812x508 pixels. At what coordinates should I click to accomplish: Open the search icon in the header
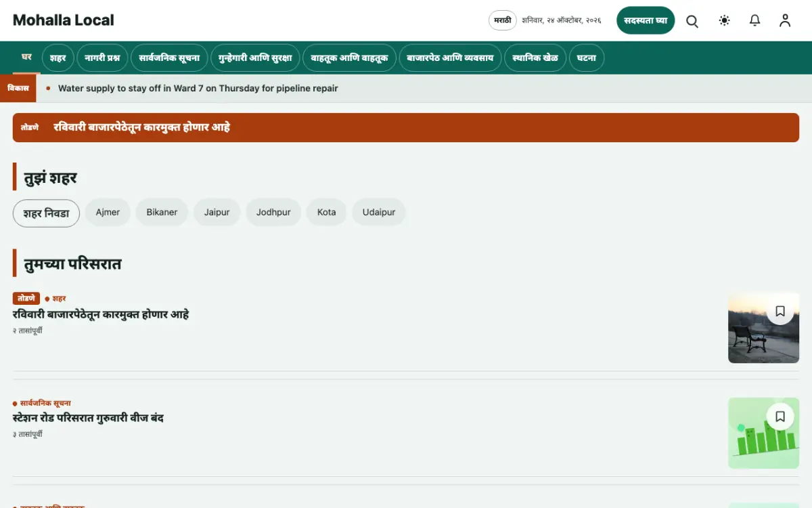(x=692, y=21)
